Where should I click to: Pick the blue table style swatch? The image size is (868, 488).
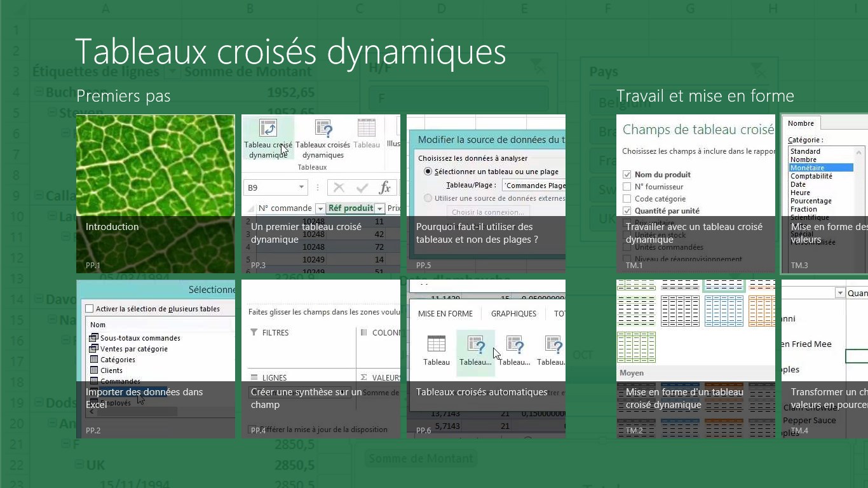point(724,311)
